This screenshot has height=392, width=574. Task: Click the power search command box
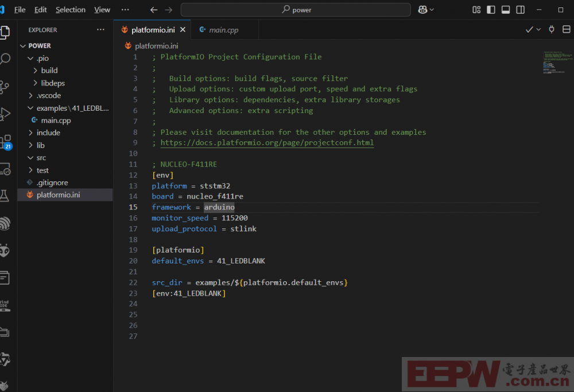point(296,10)
